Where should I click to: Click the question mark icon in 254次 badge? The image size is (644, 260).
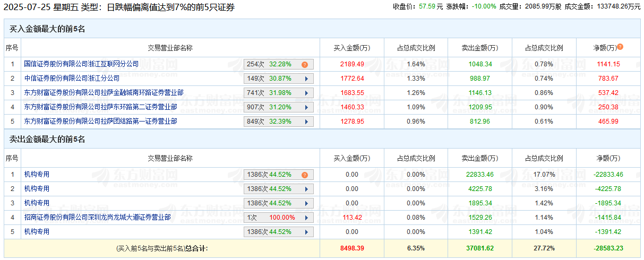(305, 64)
